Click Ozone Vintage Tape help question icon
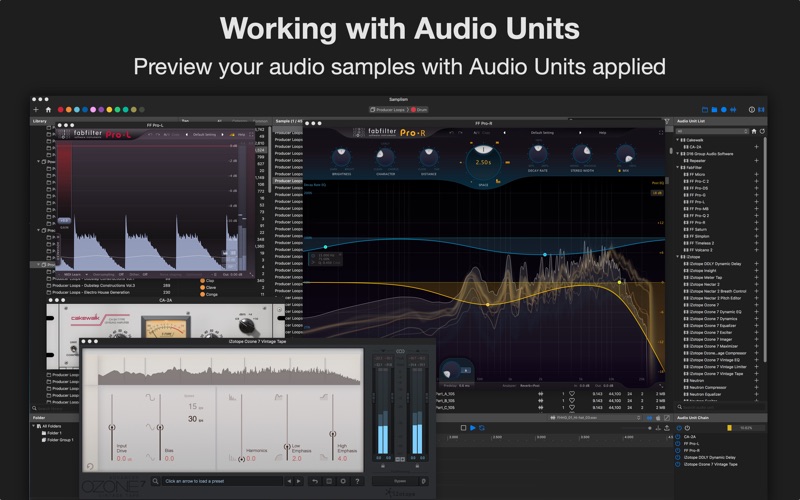 pos(358,481)
